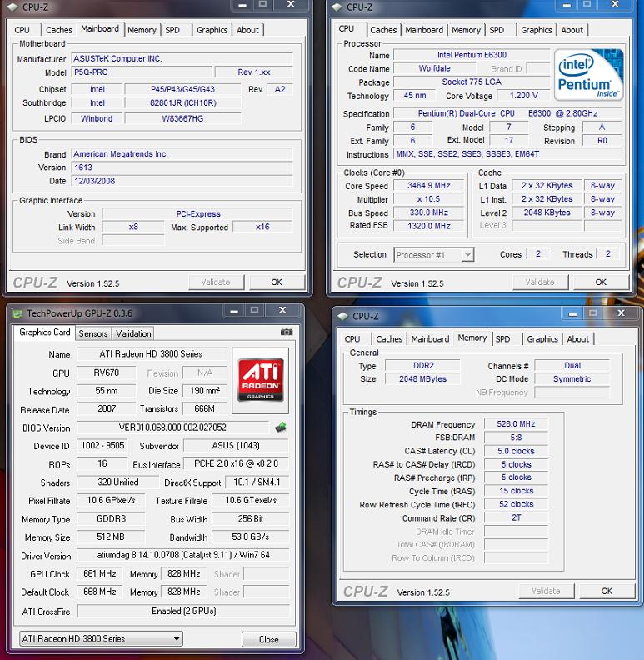Click the Core Speed '3464.9 MHz' value
The image size is (644, 660).
coord(428,186)
